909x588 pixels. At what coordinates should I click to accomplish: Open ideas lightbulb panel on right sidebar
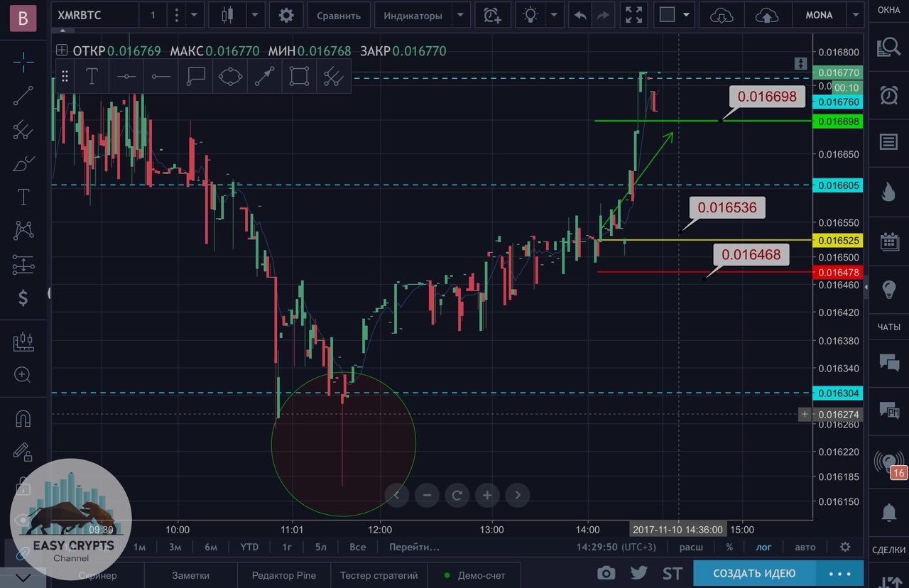888,289
